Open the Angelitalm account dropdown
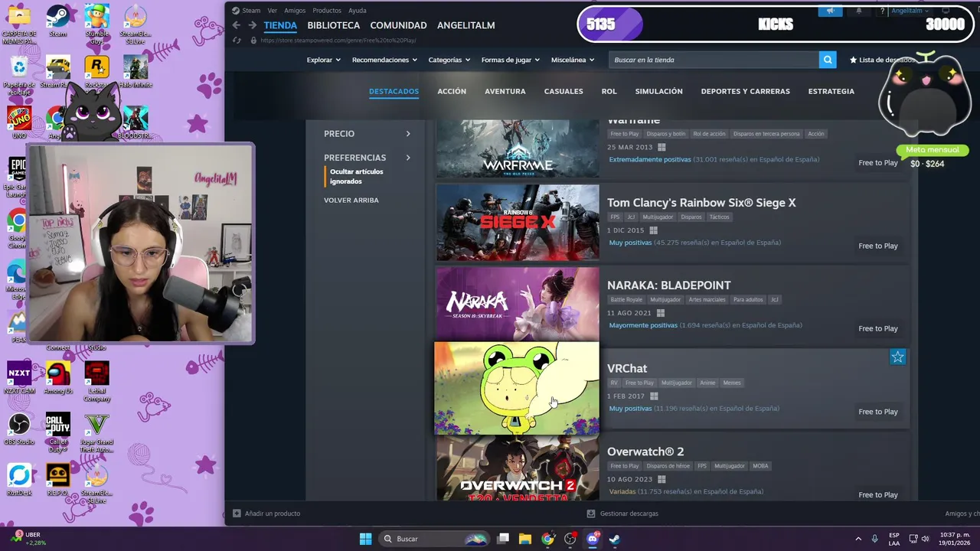The image size is (980, 551). click(911, 11)
